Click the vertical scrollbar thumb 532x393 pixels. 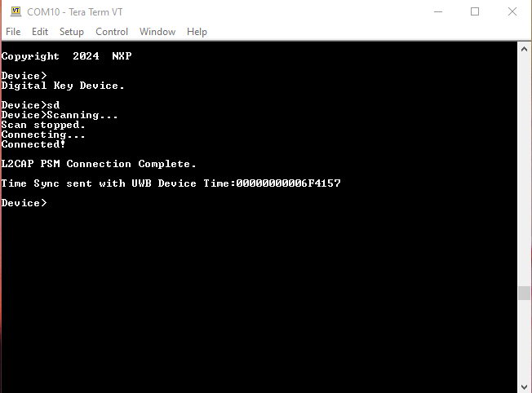(525, 293)
